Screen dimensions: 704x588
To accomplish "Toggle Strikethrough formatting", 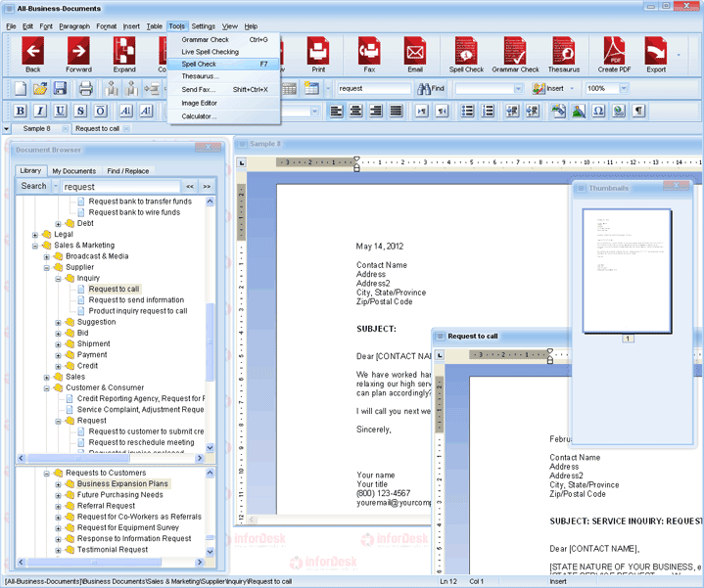I will click(x=80, y=111).
